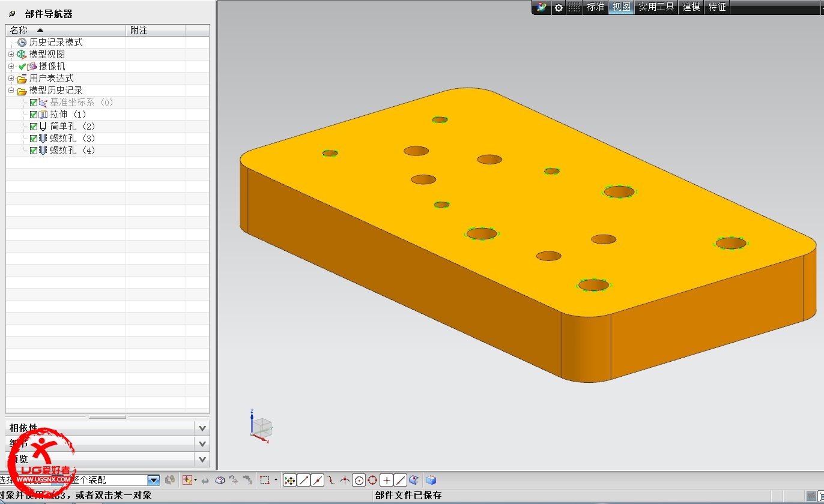The height and width of the screenshot is (504, 824).
Task: Toggle the arc center snap icon
Action: pos(359,480)
